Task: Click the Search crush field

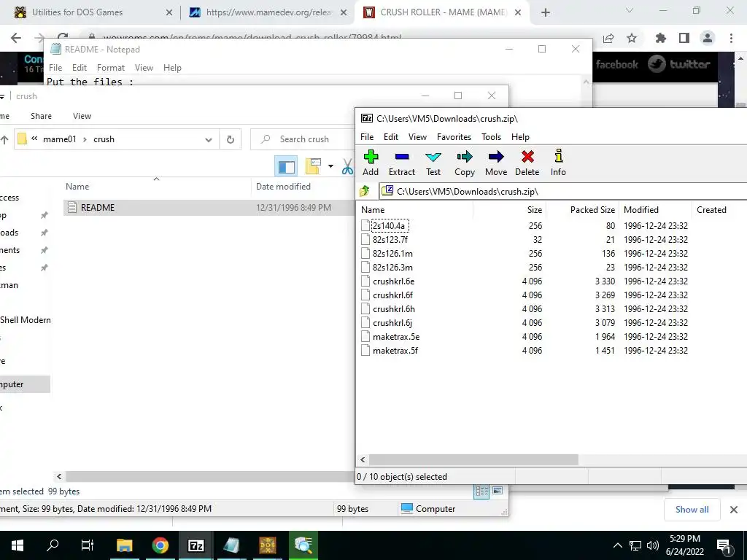Action: tap(303, 139)
